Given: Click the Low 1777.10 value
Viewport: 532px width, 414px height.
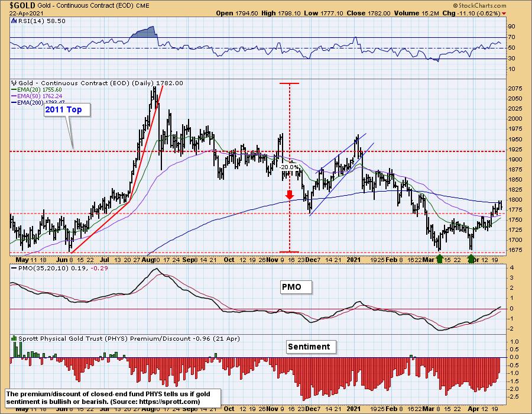Looking at the screenshot, I should point(325,13).
